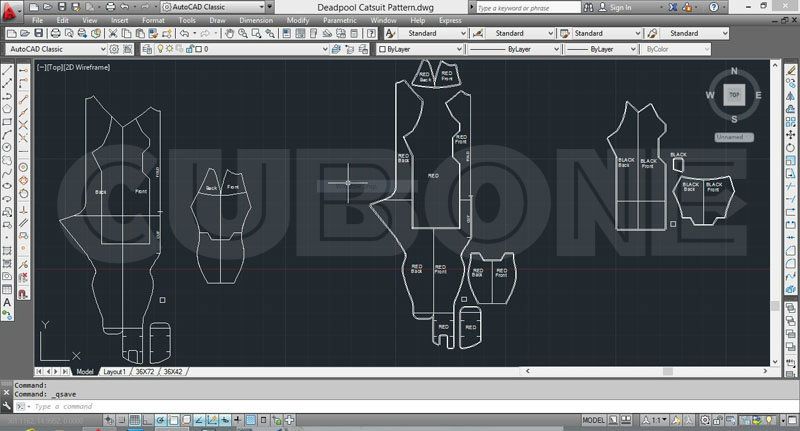The height and width of the screenshot is (431, 800).
Task: Click the keyword search box
Action: [x=529, y=8]
